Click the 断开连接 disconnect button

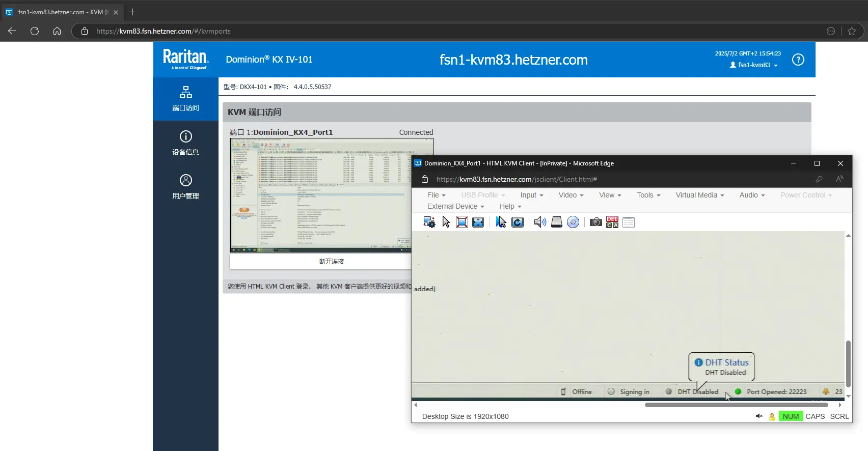coord(332,261)
